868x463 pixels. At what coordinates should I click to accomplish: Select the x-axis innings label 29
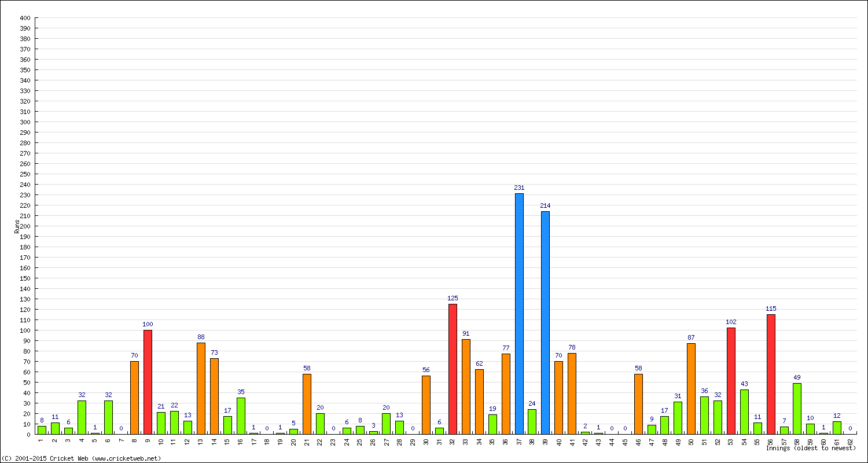tap(413, 441)
